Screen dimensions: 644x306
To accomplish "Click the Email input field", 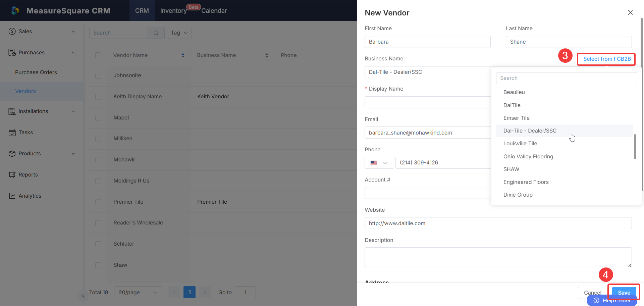I will (428, 133).
